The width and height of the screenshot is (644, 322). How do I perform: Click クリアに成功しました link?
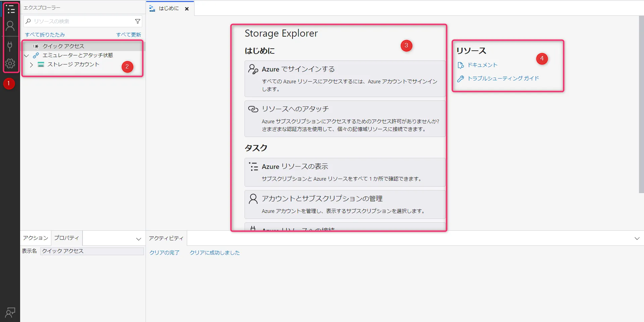click(x=215, y=252)
